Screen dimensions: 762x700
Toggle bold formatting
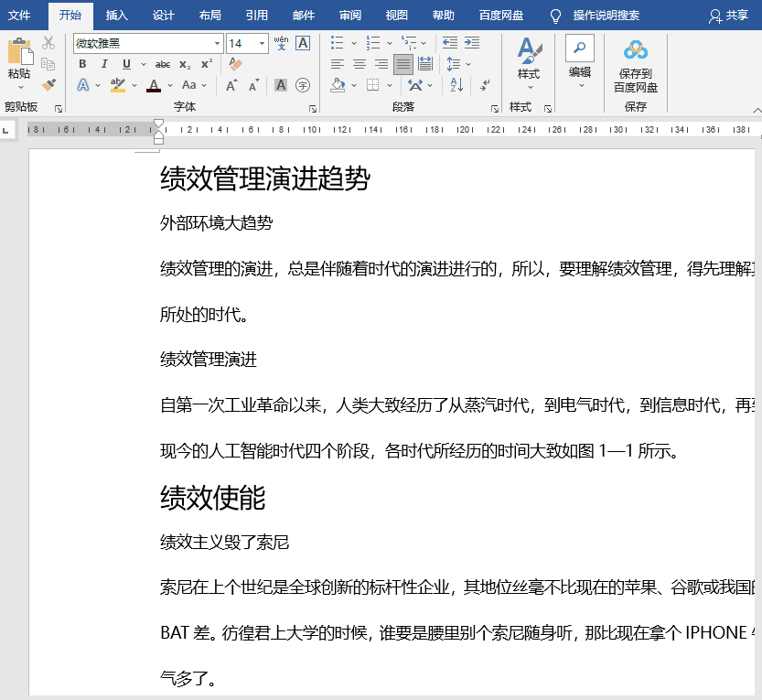point(82,62)
